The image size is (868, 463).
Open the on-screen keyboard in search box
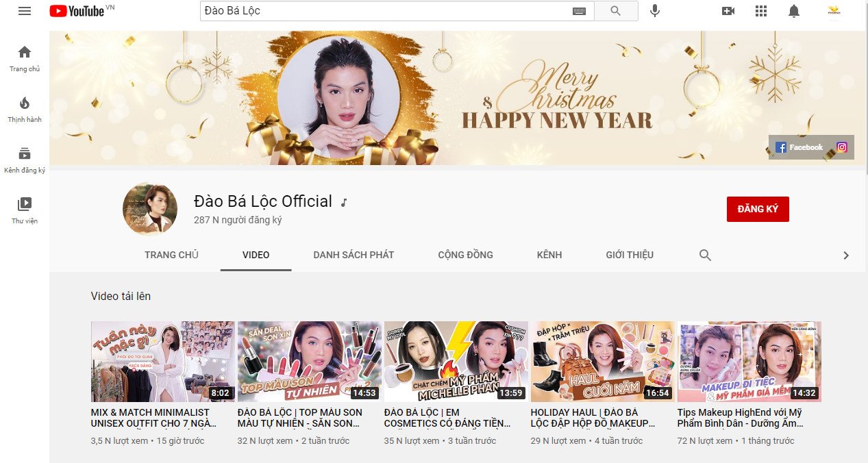pos(579,11)
